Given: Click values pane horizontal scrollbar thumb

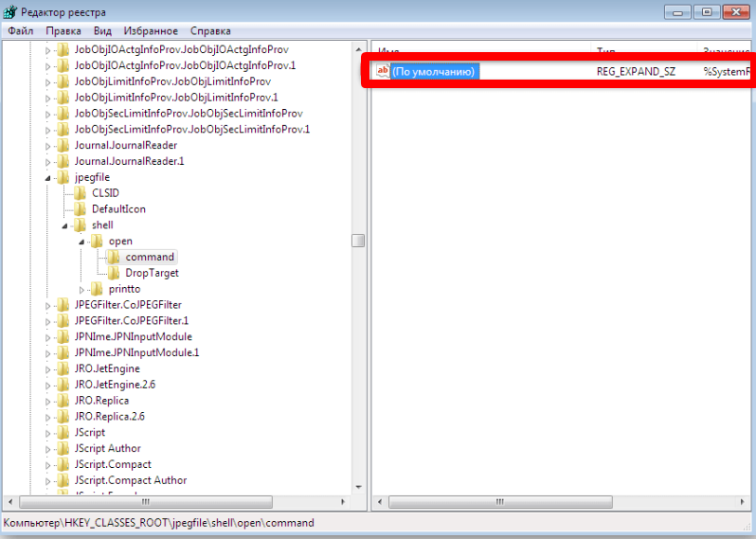Looking at the screenshot, I should [500, 502].
